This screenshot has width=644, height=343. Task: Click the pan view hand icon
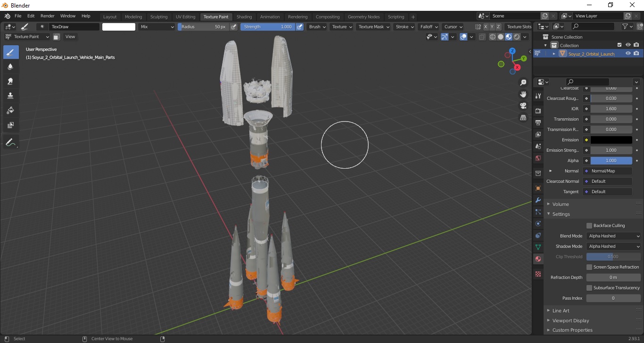(523, 94)
